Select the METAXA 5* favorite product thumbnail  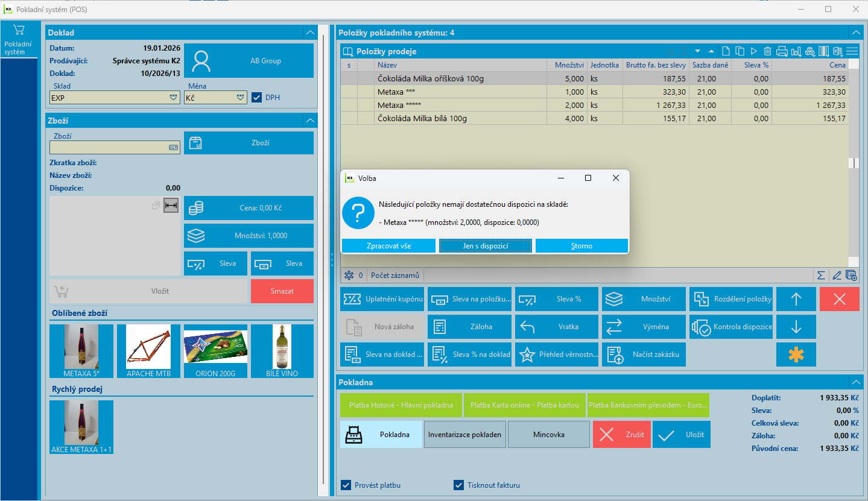coord(81,351)
